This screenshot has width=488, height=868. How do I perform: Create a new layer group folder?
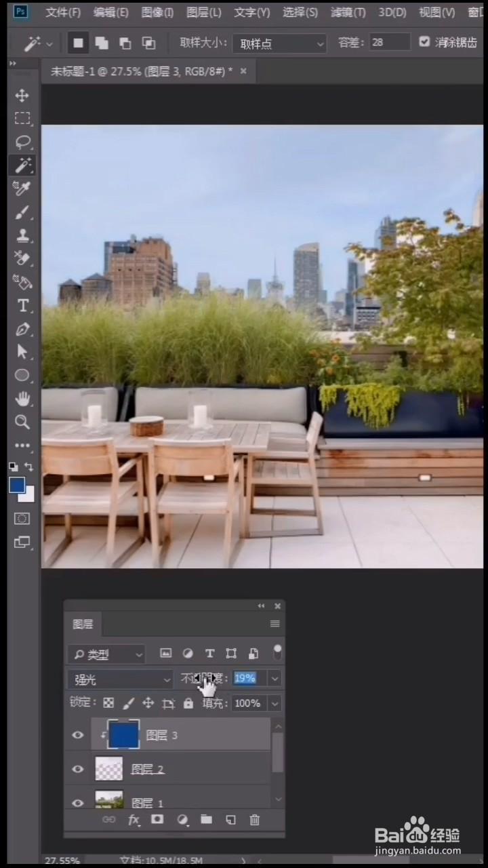point(206,820)
